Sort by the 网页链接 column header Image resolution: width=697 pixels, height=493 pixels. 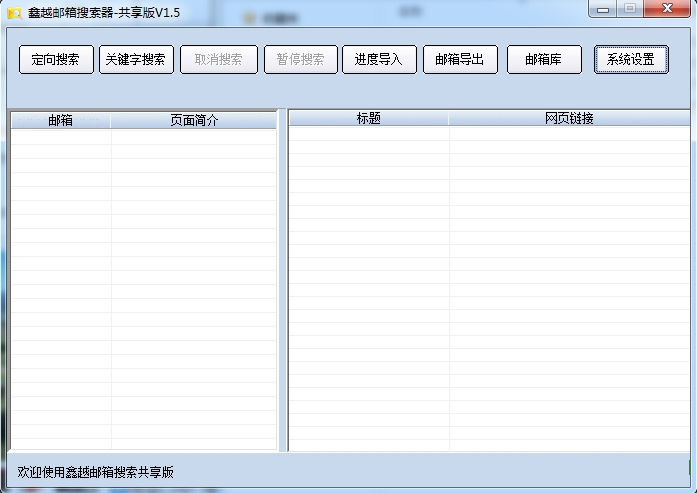569,118
